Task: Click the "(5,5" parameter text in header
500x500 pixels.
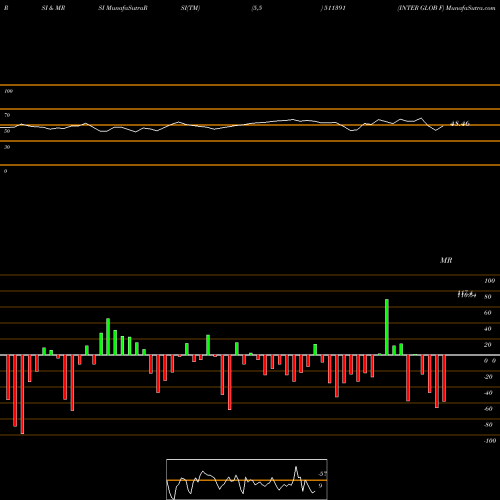Action: point(257,8)
